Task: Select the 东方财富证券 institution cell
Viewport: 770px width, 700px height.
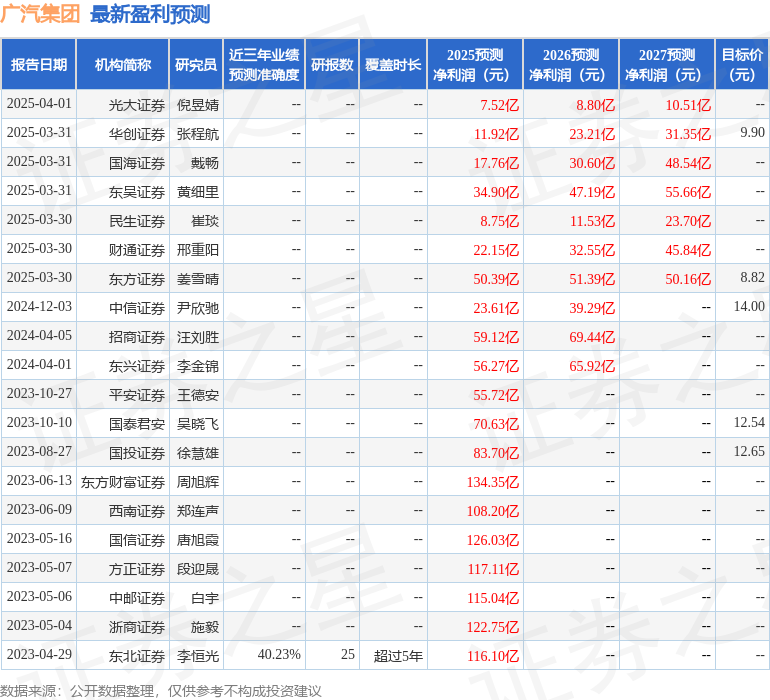Action: pyautogui.click(x=123, y=481)
